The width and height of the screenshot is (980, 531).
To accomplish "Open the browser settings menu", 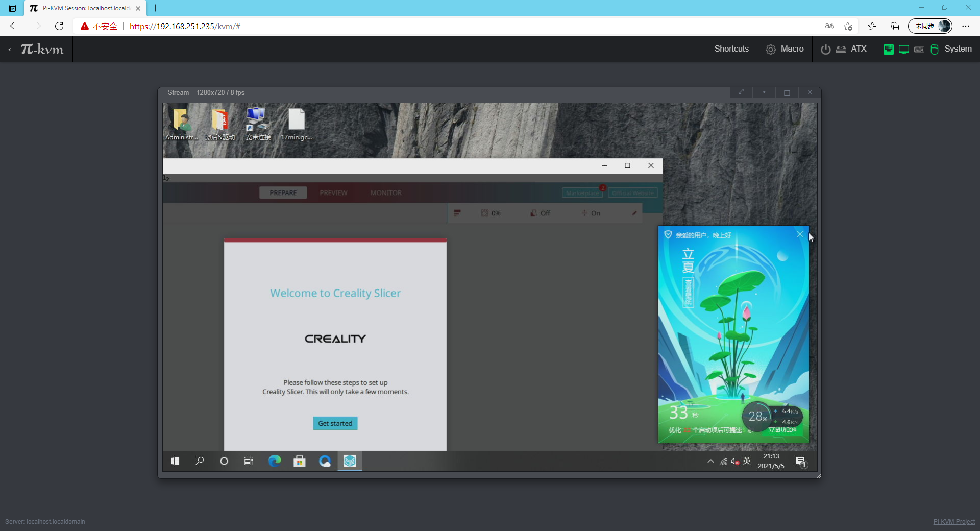I will 966,26.
